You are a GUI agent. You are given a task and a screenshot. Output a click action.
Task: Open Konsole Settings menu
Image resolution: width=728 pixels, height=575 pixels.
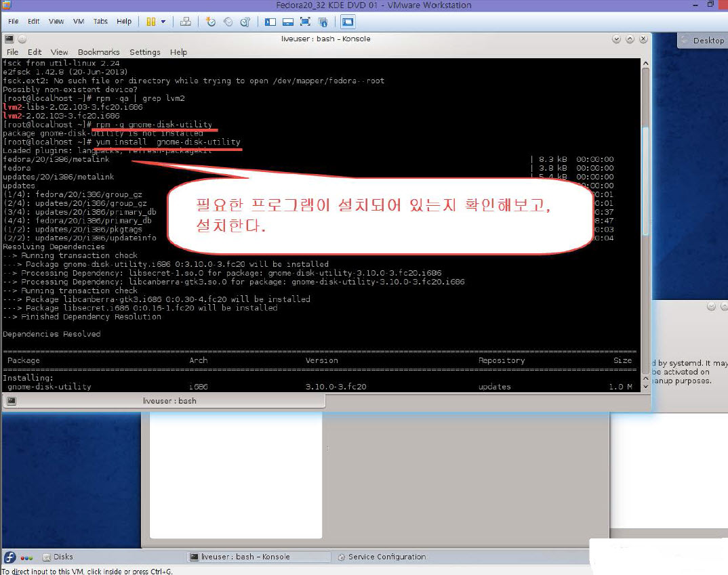pyautogui.click(x=145, y=52)
